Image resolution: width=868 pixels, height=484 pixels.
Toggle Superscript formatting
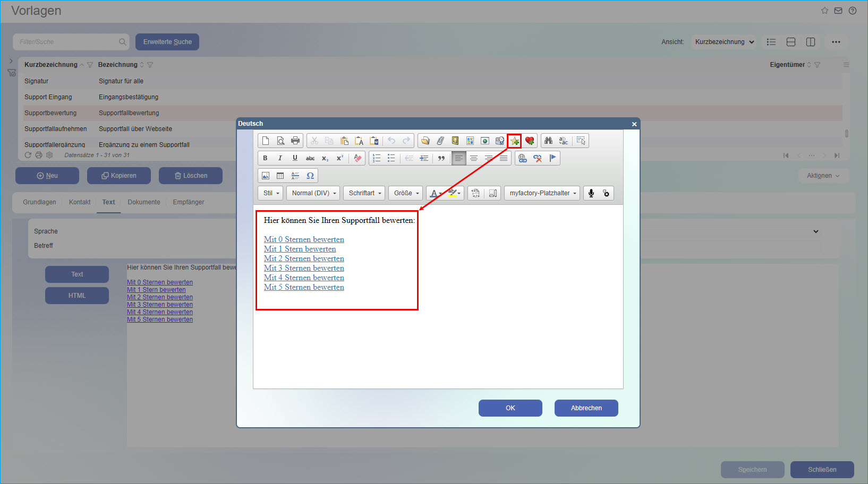click(340, 158)
